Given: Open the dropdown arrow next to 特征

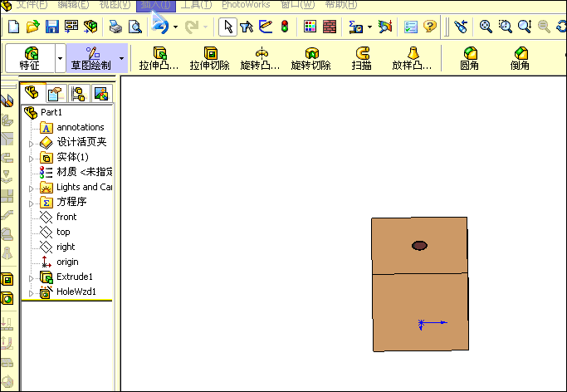Looking at the screenshot, I should click(x=60, y=58).
